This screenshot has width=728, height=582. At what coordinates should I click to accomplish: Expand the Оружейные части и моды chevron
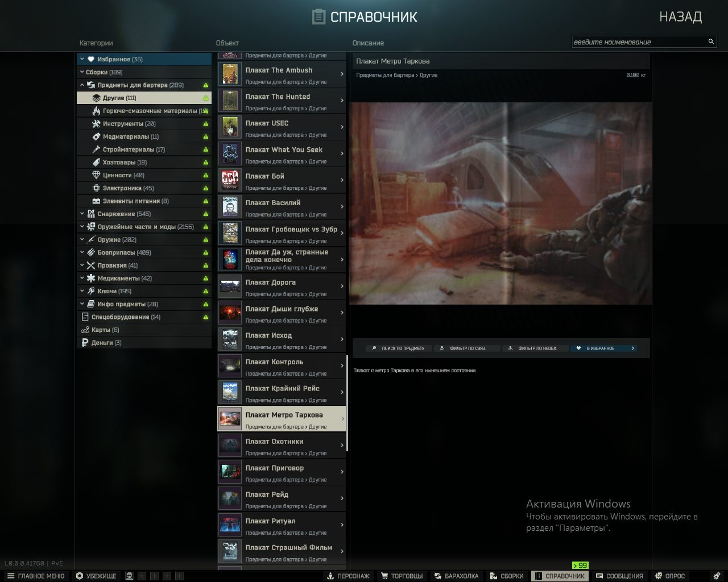point(82,227)
